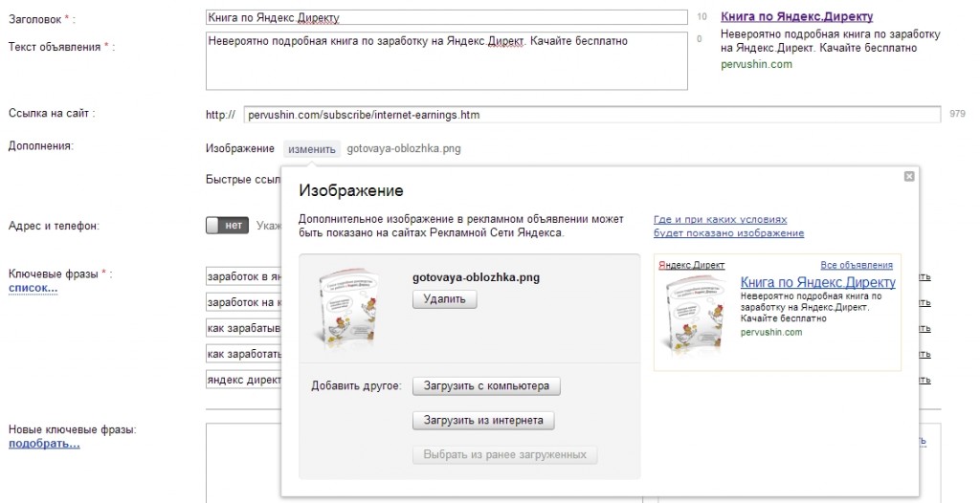Screen dimensions: 980x503
Task: Click the изменить image button
Action: [x=312, y=149]
